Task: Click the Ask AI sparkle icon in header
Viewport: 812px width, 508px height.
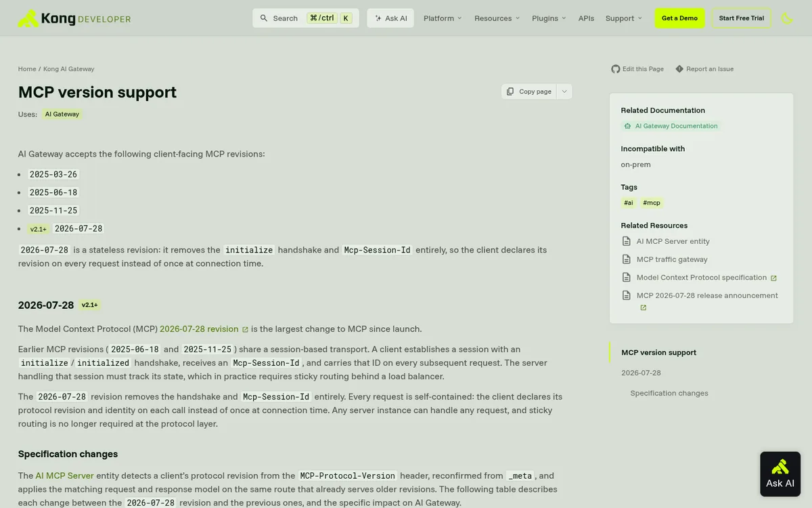Action: click(378, 18)
